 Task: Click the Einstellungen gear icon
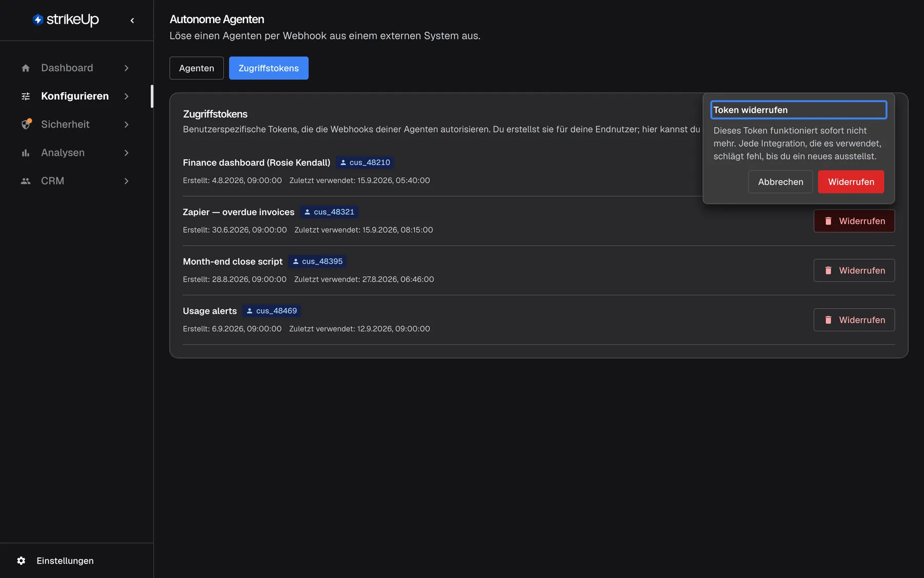coord(21,561)
